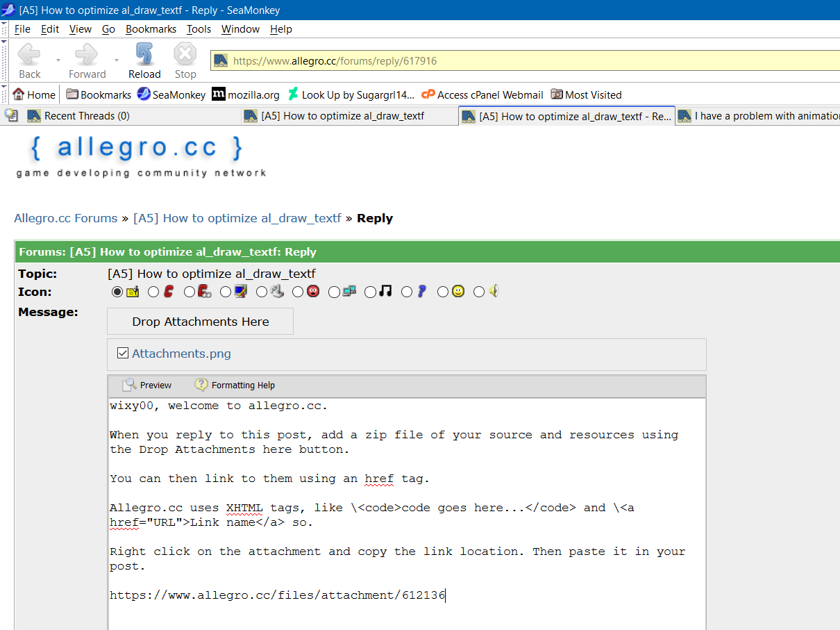Go to Home via bookmark toolbar
This screenshot has width=840, height=630.
pos(34,94)
